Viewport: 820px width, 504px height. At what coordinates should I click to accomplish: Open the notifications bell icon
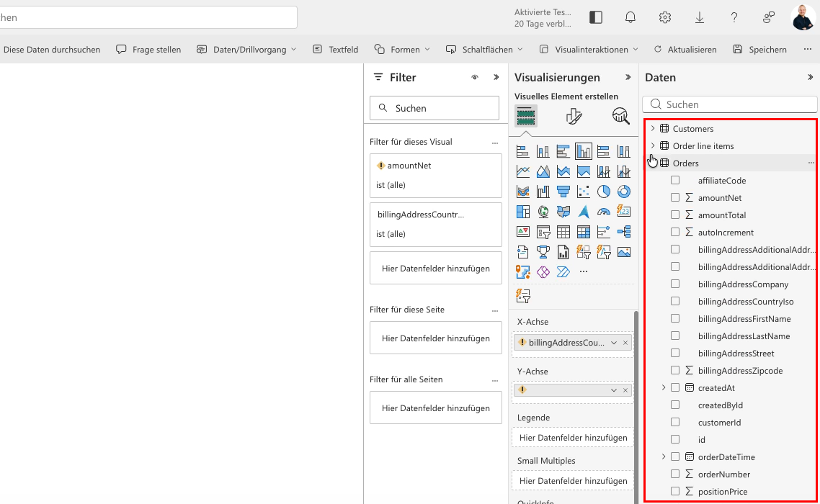[630, 17]
